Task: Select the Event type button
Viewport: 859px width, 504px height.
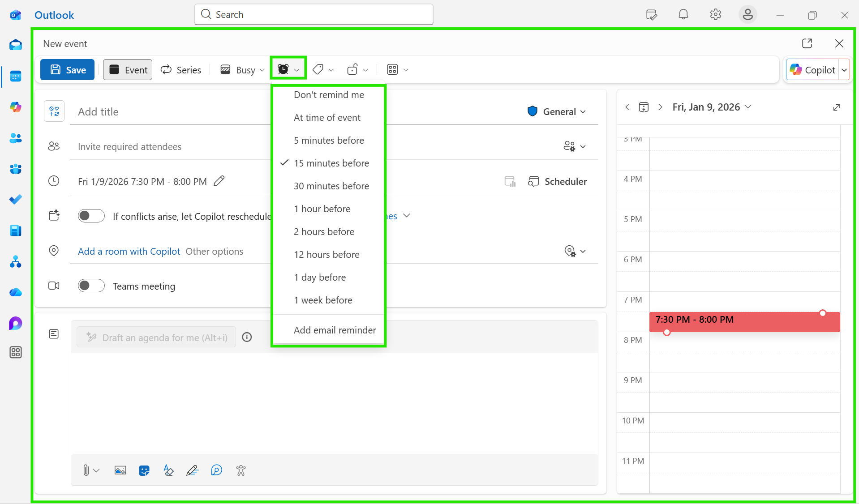Action: coord(128,70)
